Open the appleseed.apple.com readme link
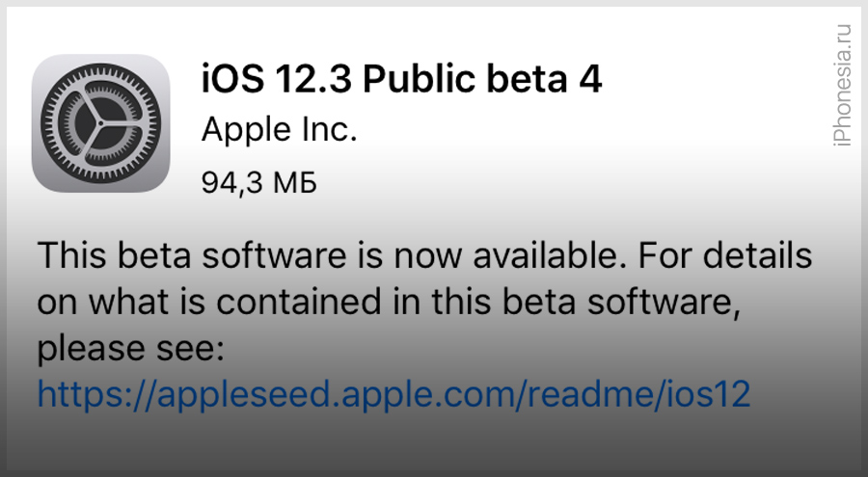The height and width of the screenshot is (477, 868). 393,394
